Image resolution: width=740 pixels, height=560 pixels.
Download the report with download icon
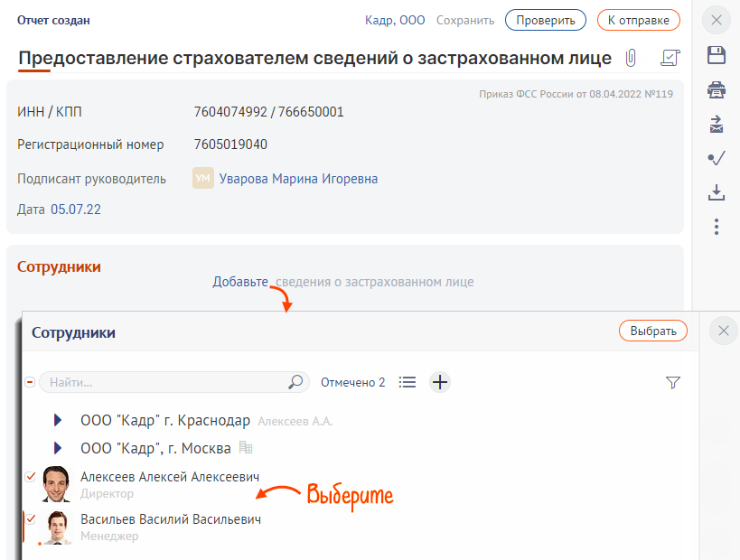717,192
